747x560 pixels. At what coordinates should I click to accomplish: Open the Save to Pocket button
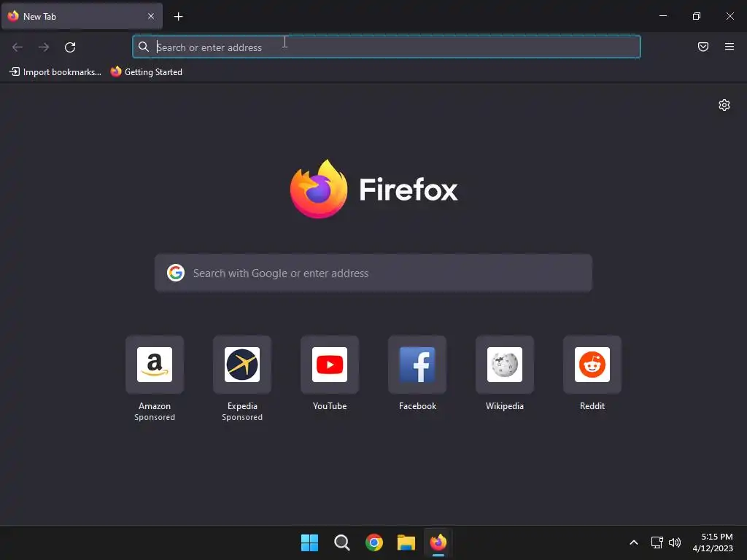703,47
